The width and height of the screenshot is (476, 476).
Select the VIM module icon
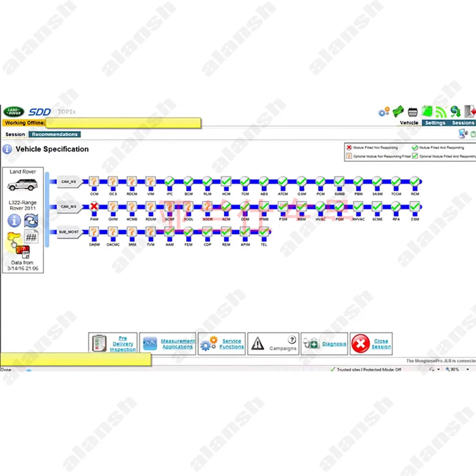point(151,181)
